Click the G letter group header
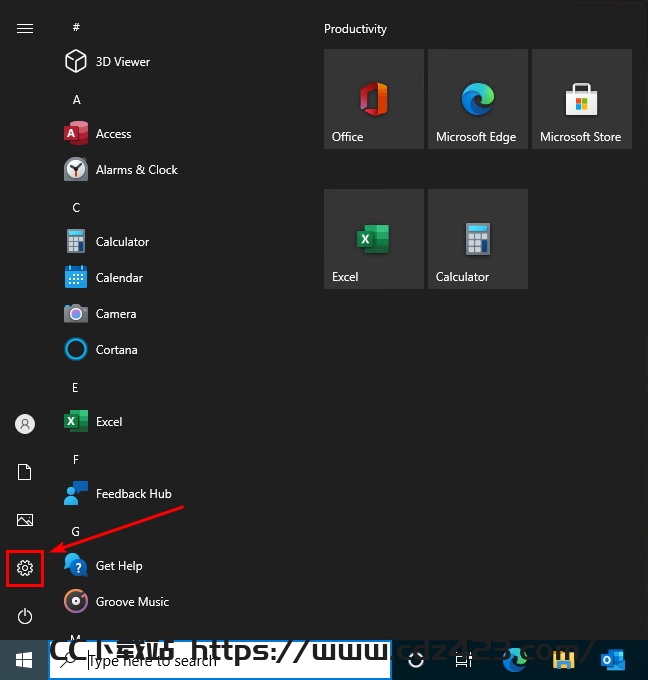648x680 pixels. click(x=75, y=532)
